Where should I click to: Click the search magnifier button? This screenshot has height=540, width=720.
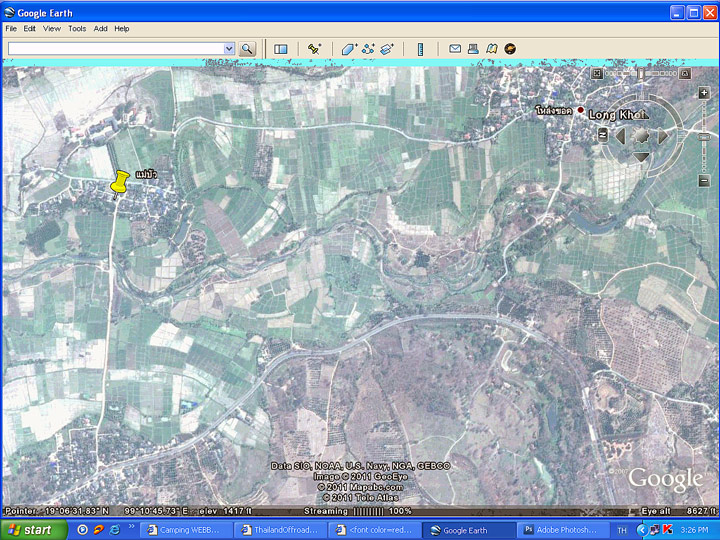pyautogui.click(x=247, y=48)
